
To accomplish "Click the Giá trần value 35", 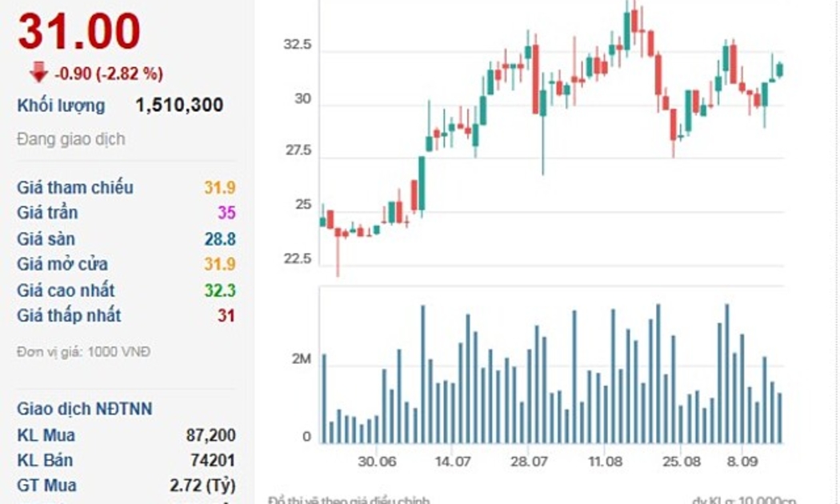I will point(226,214).
